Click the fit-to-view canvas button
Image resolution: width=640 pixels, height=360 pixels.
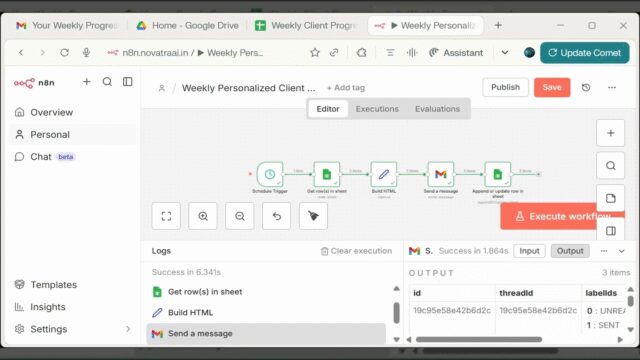tap(166, 216)
